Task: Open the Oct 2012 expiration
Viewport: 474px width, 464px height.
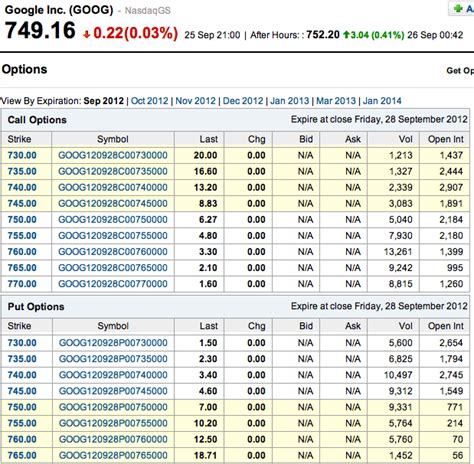Action: [x=149, y=101]
